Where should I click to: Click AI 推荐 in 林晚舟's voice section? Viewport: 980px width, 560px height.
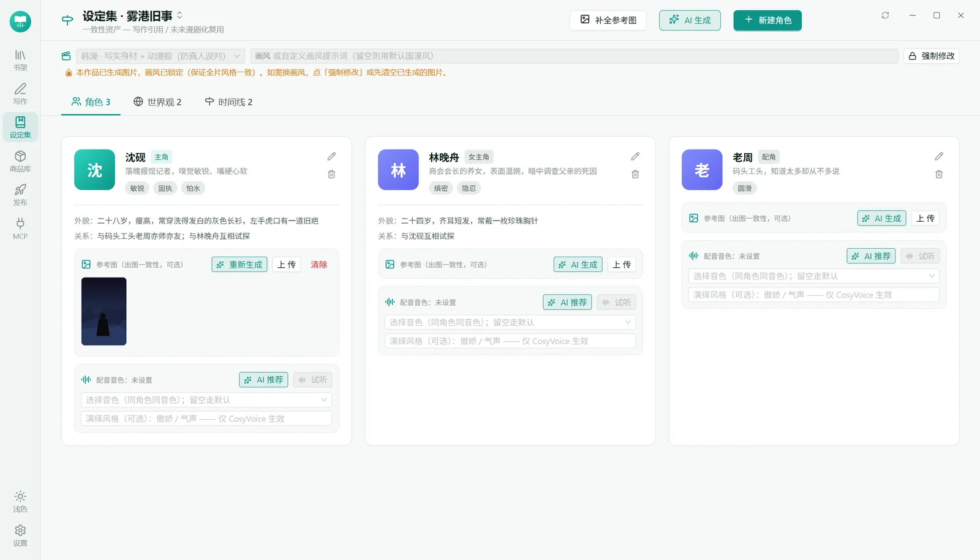567,302
